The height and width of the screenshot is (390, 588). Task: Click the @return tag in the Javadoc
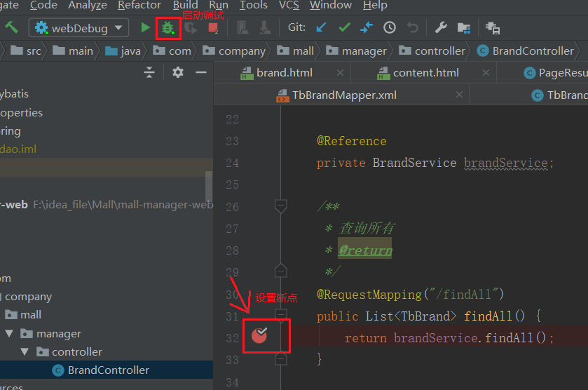pos(365,250)
